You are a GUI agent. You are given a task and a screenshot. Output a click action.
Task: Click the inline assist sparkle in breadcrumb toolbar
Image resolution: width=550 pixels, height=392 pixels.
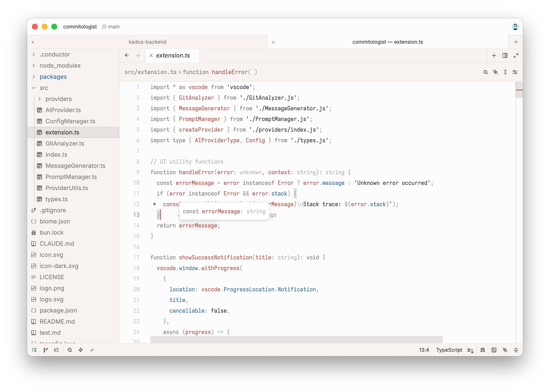coord(495,72)
